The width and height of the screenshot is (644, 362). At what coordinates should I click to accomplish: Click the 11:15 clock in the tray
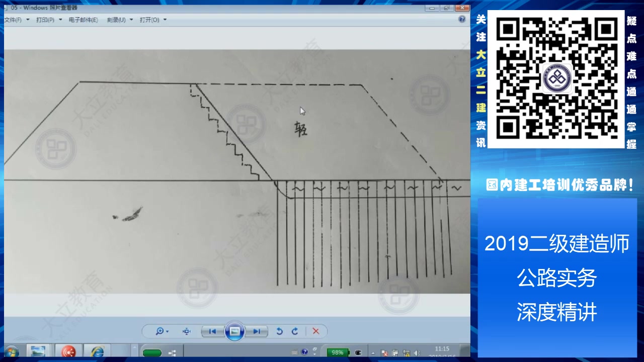tap(441, 348)
